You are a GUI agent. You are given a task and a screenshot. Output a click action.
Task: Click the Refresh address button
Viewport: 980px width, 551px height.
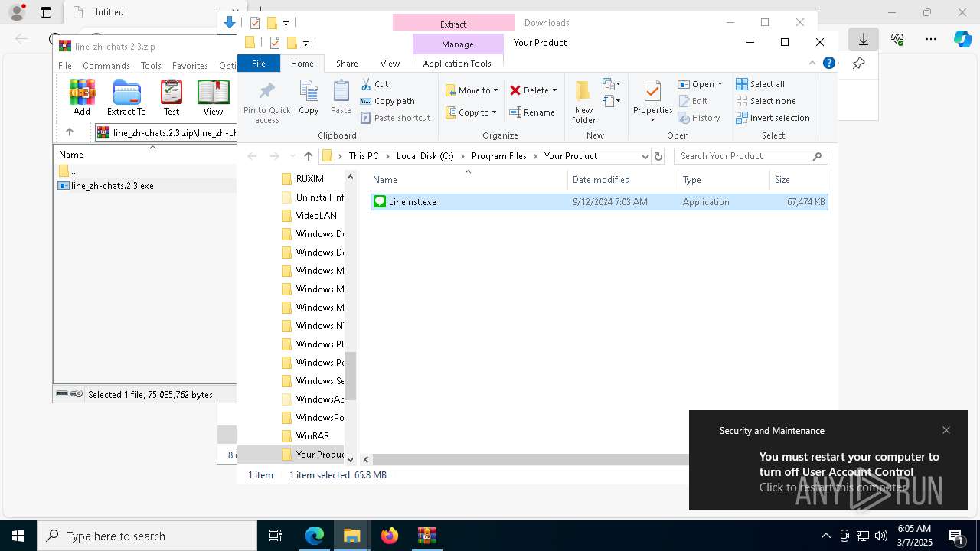pyautogui.click(x=658, y=156)
